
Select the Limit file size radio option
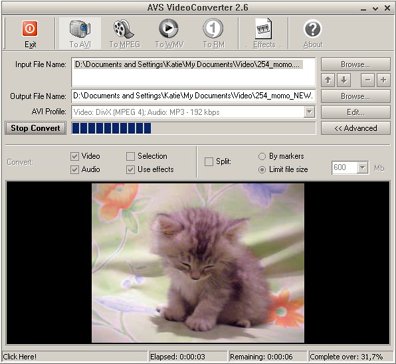[x=262, y=169]
